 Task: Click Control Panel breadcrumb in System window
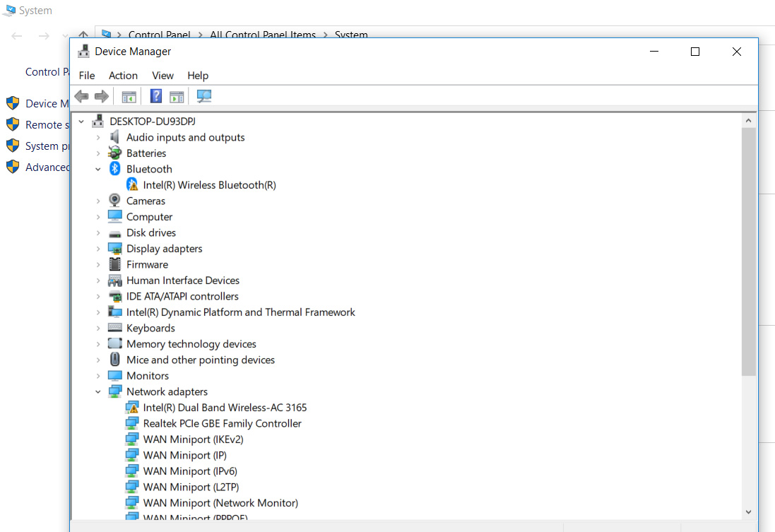point(159,34)
